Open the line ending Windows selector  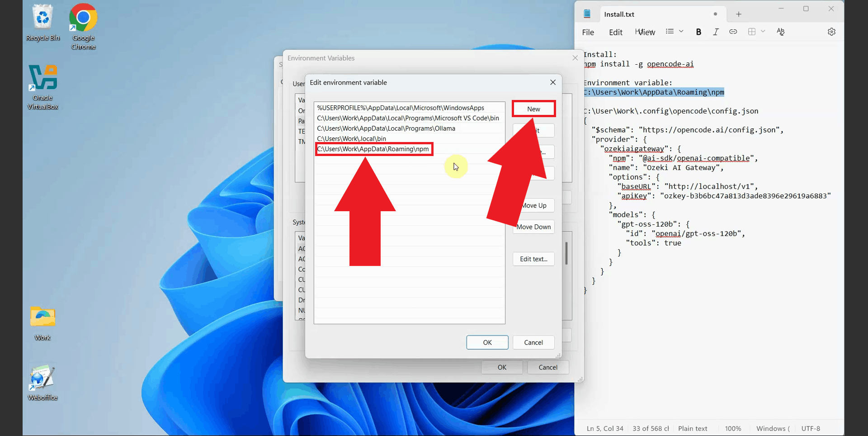pyautogui.click(x=773, y=428)
